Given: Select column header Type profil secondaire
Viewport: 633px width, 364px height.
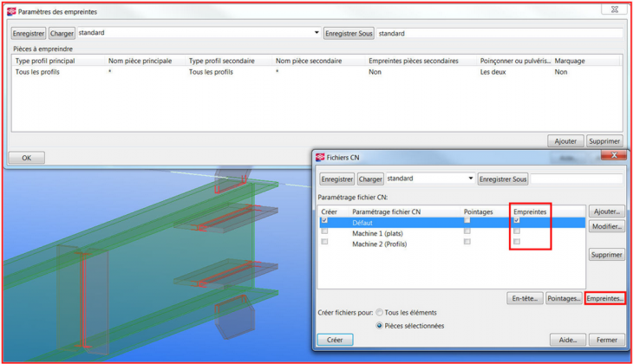Looking at the screenshot, I should click(x=222, y=61).
